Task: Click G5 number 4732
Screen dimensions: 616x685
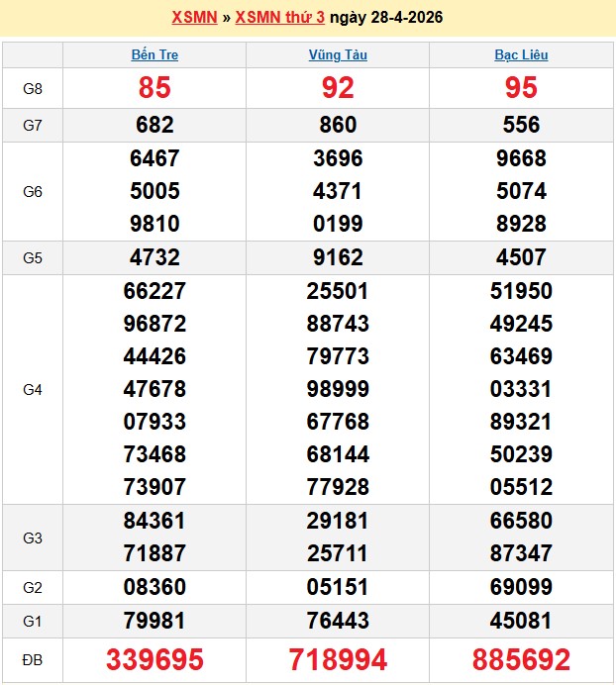Action: (x=154, y=257)
